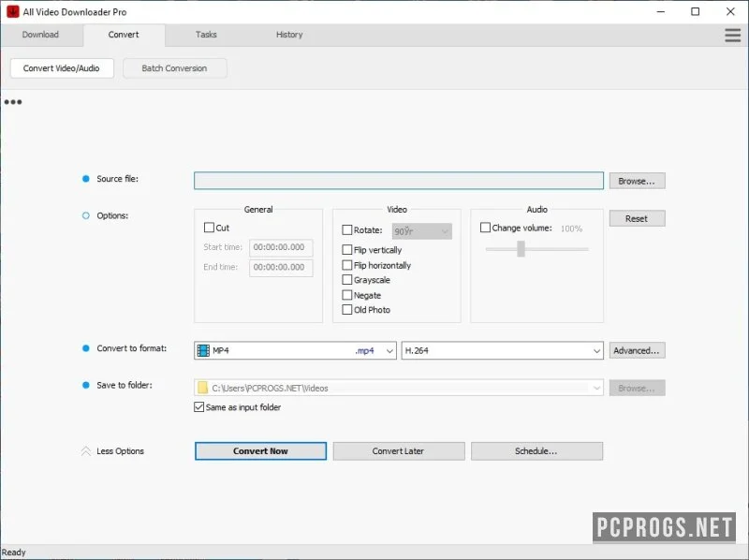The image size is (749, 560).
Task: Enable the Rotate checkbox
Action: (x=347, y=229)
